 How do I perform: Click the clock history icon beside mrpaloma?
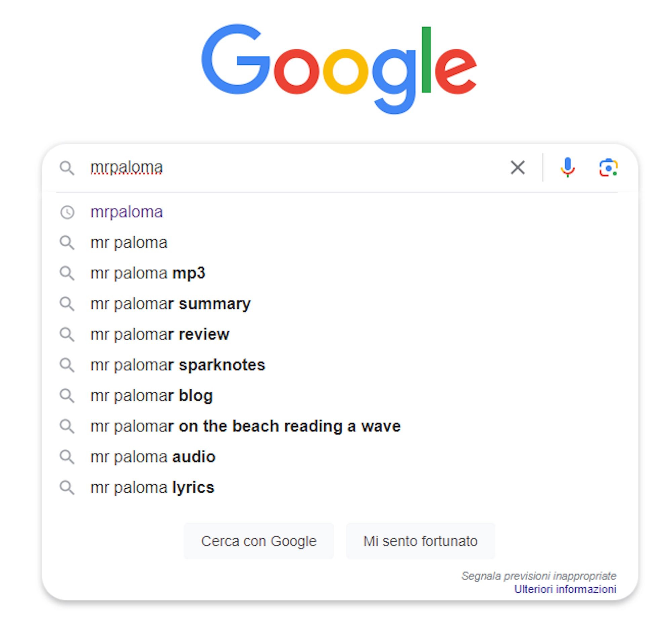click(x=67, y=212)
